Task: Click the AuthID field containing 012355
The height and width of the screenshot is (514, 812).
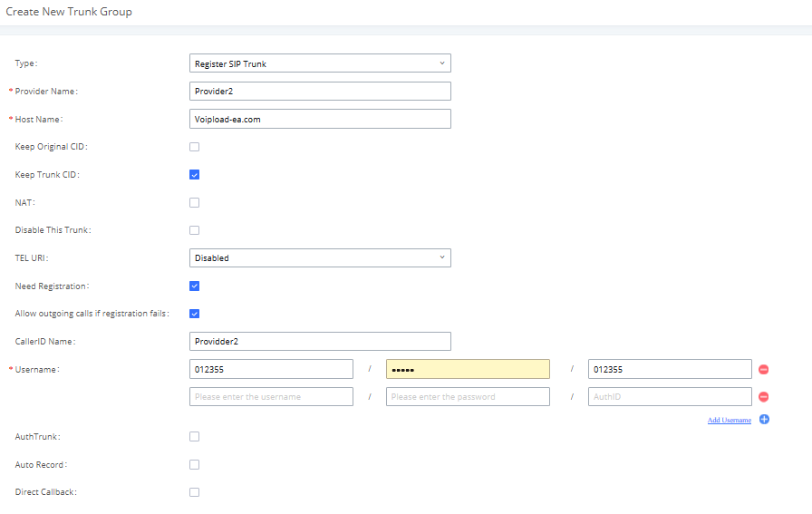Action: (x=670, y=369)
